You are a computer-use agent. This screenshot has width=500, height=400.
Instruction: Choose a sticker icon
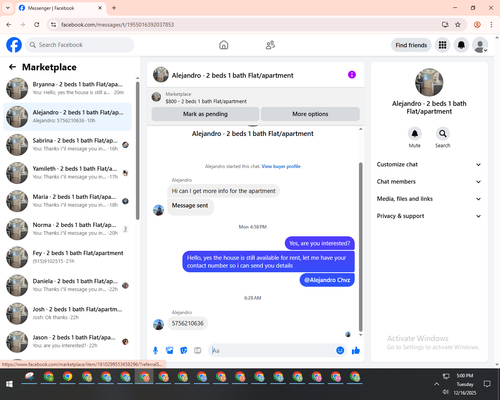[184, 350]
